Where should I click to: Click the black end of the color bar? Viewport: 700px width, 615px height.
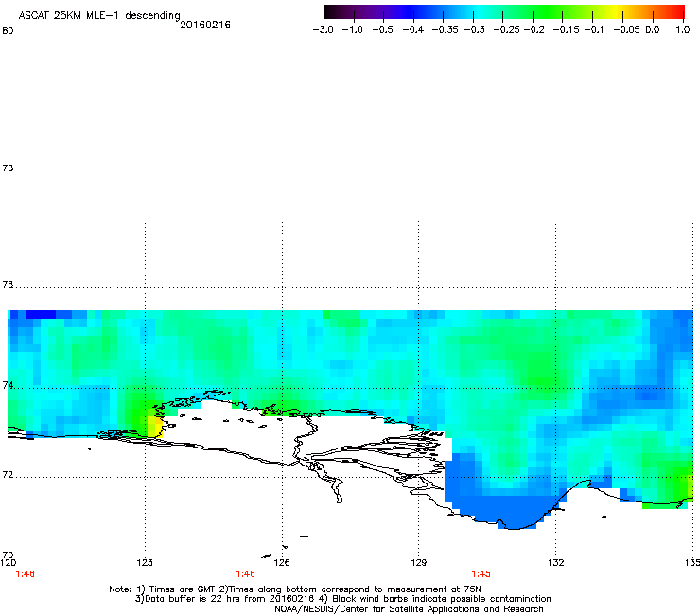click(x=330, y=11)
